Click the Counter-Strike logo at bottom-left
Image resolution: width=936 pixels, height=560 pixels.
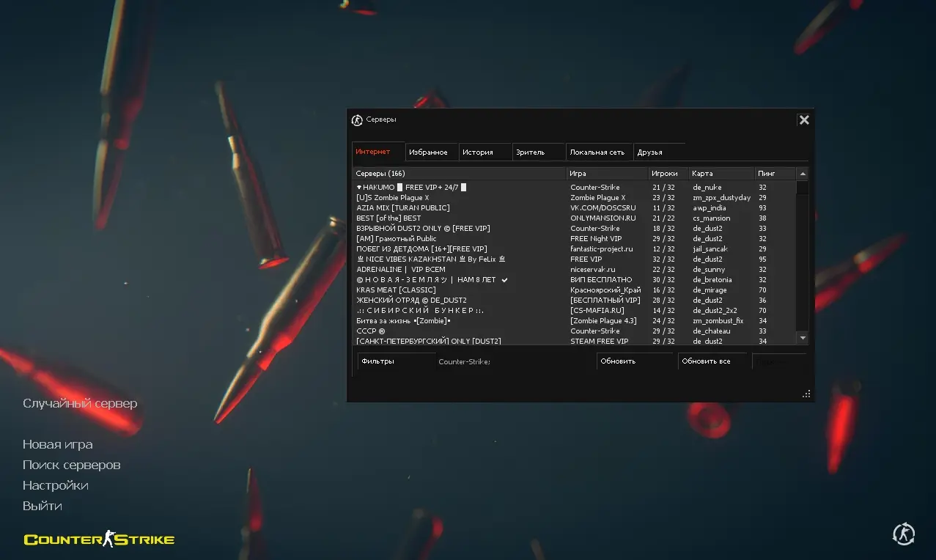pyautogui.click(x=99, y=540)
